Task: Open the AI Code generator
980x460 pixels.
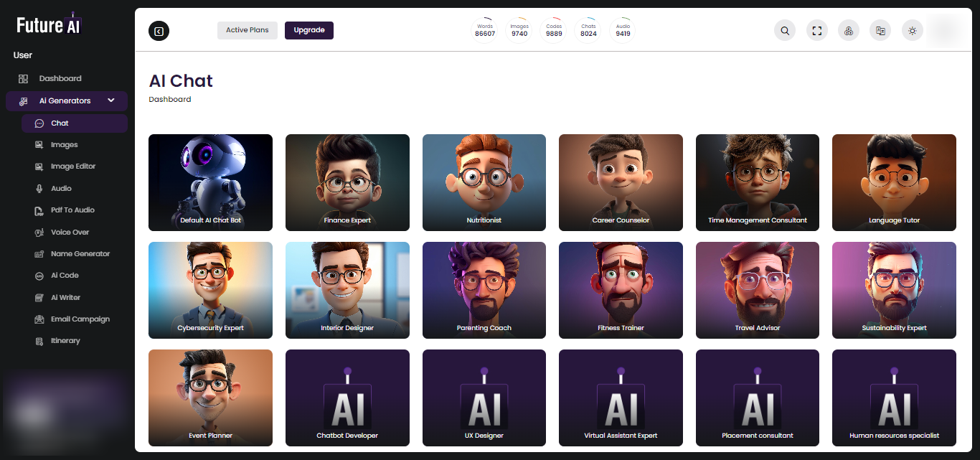Action: pyautogui.click(x=65, y=275)
